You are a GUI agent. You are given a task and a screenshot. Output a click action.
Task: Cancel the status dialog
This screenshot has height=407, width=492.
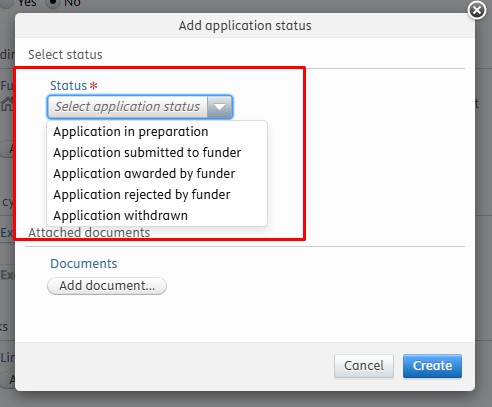coord(364,366)
